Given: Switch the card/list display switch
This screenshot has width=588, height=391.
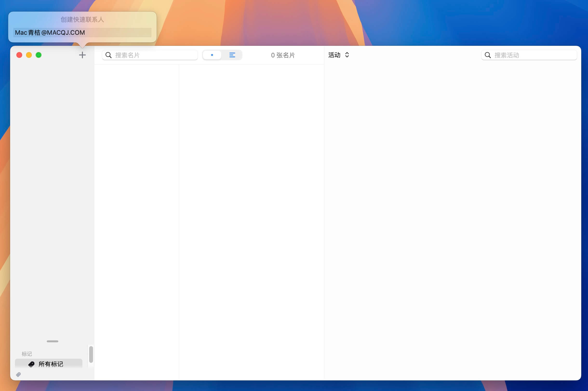Looking at the screenshot, I should tap(222, 55).
